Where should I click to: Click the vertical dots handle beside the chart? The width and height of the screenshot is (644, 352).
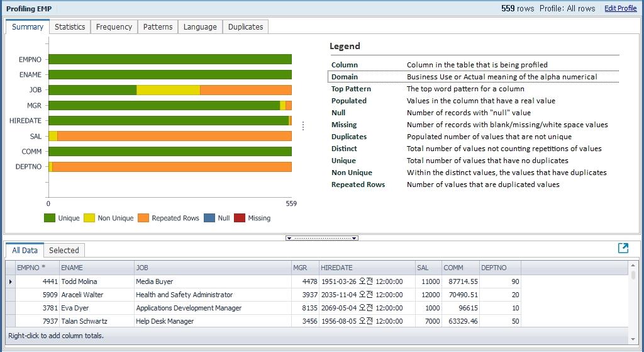click(303, 126)
